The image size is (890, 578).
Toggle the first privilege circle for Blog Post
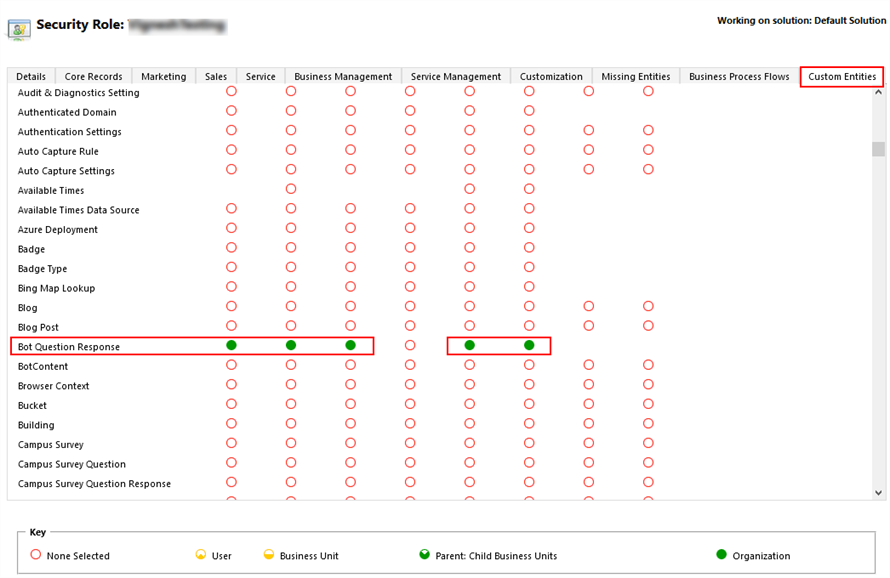click(232, 326)
